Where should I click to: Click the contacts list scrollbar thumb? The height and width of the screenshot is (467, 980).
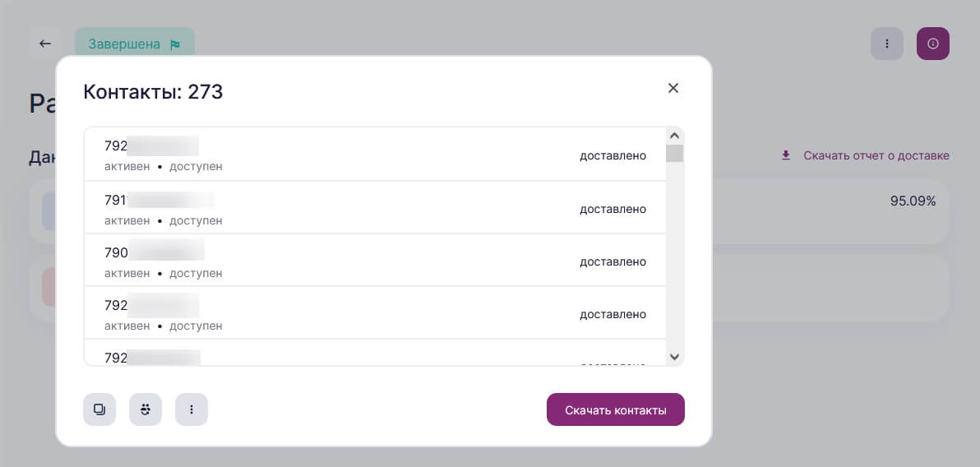(674, 153)
